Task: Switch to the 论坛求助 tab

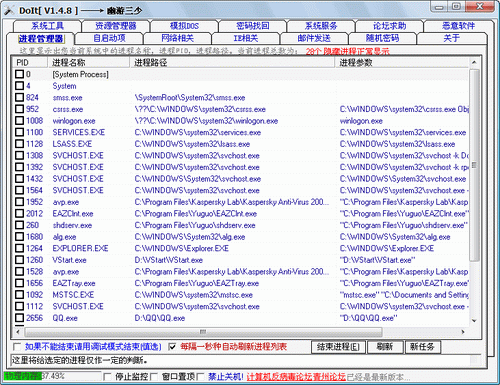Action: pyautogui.click(x=389, y=26)
